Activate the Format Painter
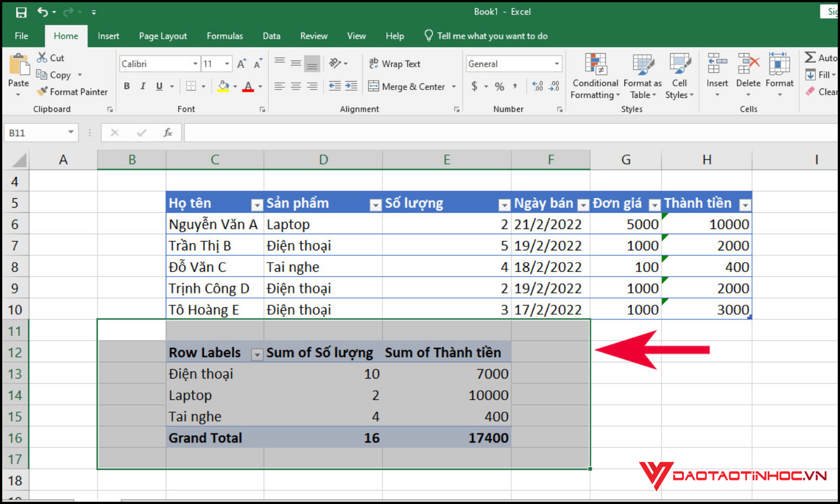 [x=72, y=92]
